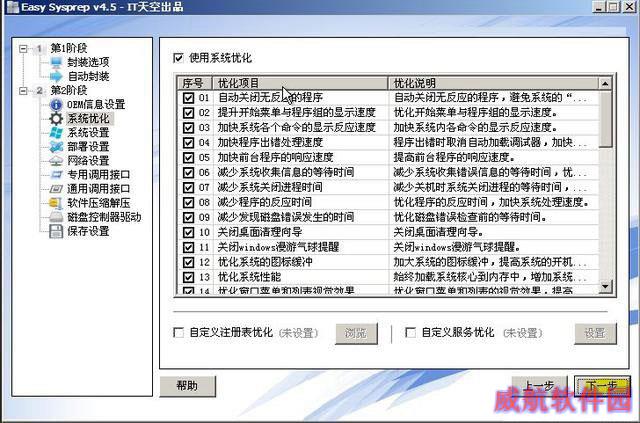
Task: Uncheck item 12 优化系统的图标缓冲
Action: click(188, 262)
